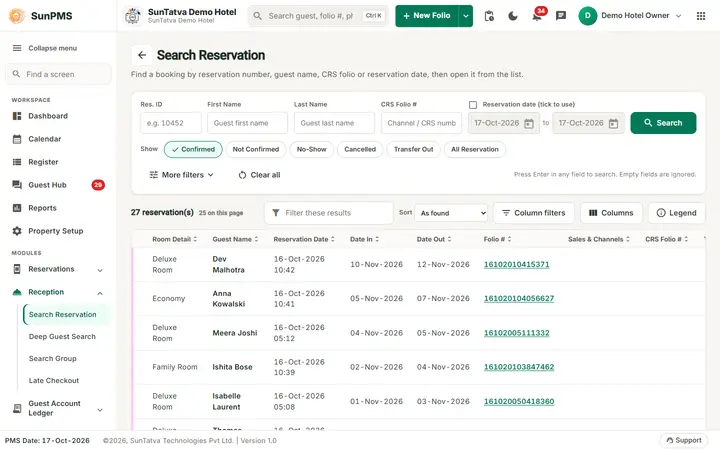The width and height of the screenshot is (720, 450).
Task: Focus the Filter these results box
Action: point(329,213)
